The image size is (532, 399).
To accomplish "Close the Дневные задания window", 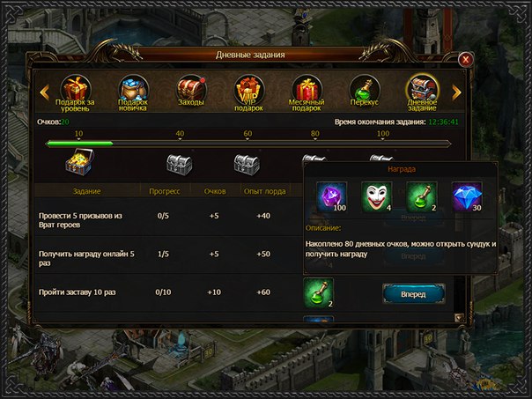I will [466, 60].
